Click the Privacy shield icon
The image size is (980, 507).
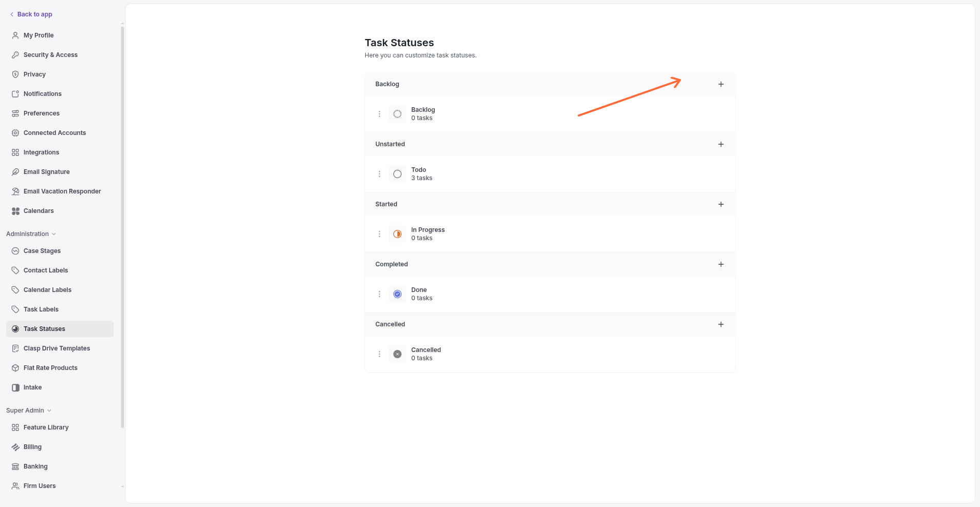pos(15,74)
